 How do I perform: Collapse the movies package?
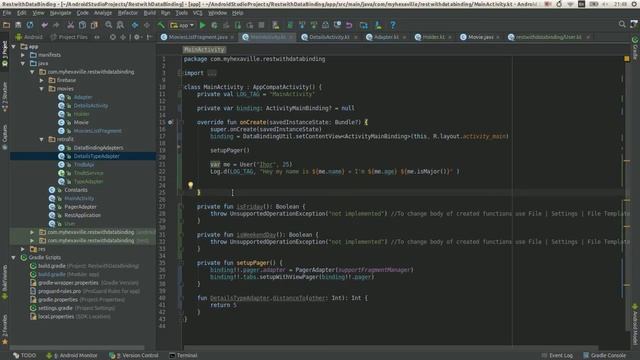[x=42, y=89]
